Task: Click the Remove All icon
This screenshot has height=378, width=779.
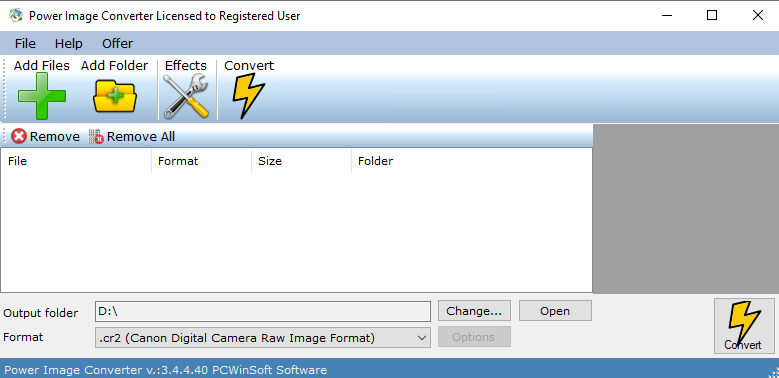Action: [x=96, y=137]
